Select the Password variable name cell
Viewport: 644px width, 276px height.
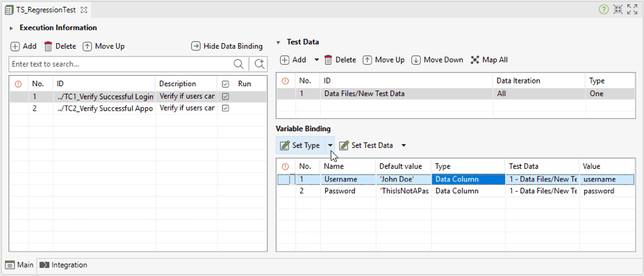[347, 191]
